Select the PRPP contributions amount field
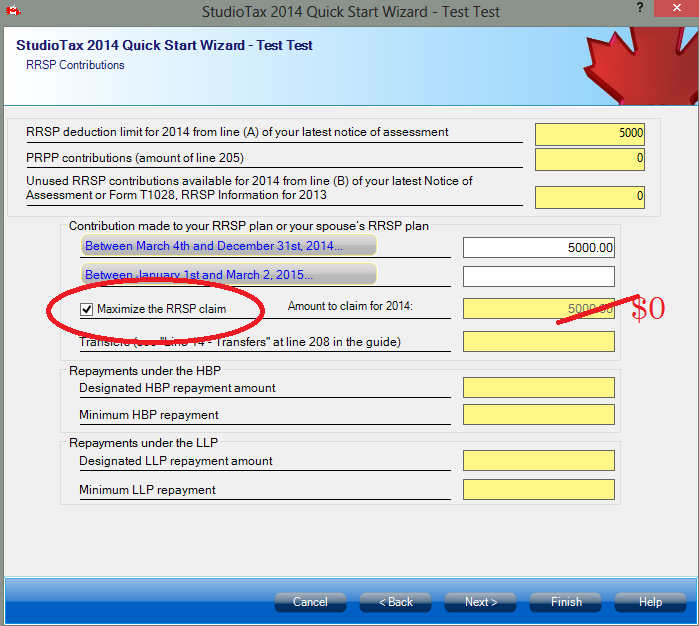The image size is (699, 626). coord(590,159)
